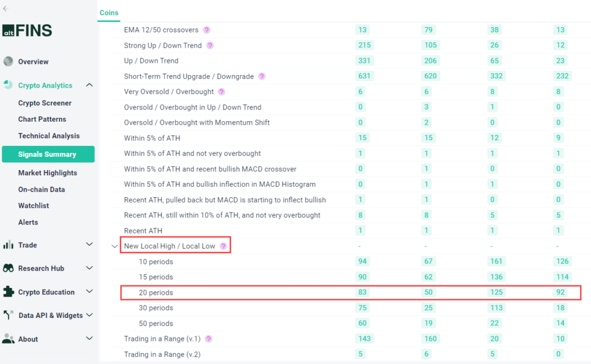Click the About people icon

coord(8,339)
